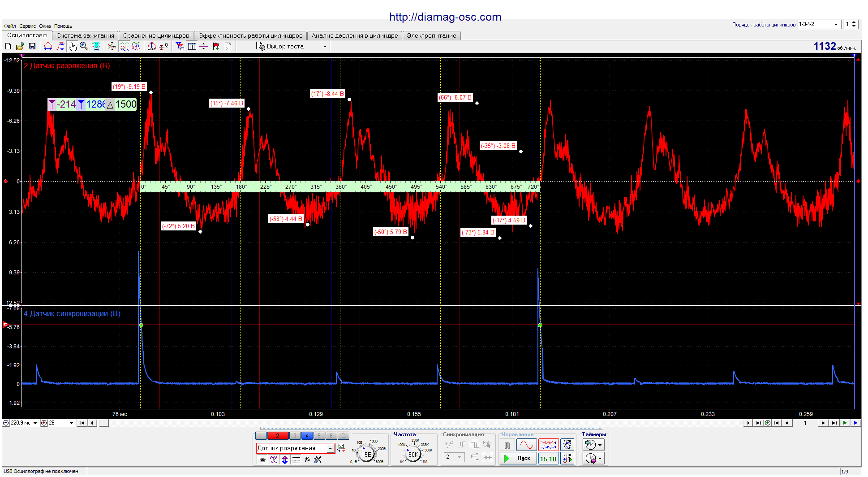This screenshot has width=868, height=477.
Task: Adjust the 50K frequency knob
Action: pyautogui.click(x=413, y=454)
